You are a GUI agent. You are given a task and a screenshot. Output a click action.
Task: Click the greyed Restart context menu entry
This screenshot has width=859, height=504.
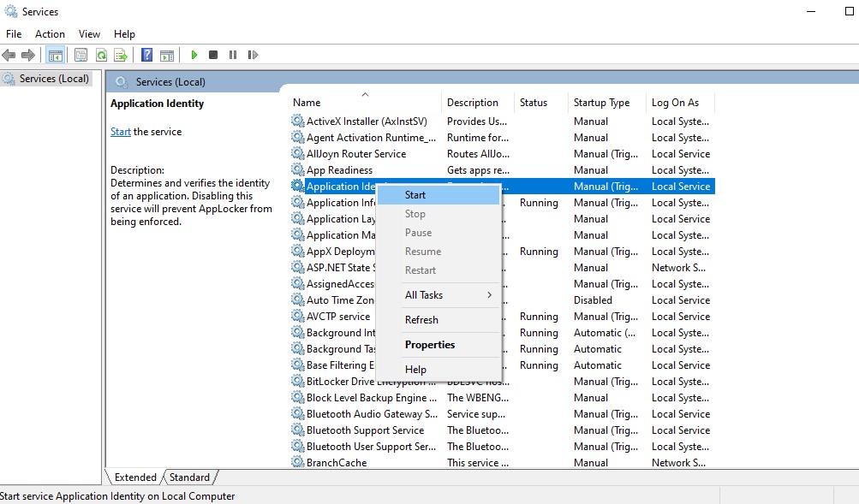[x=438, y=270]
